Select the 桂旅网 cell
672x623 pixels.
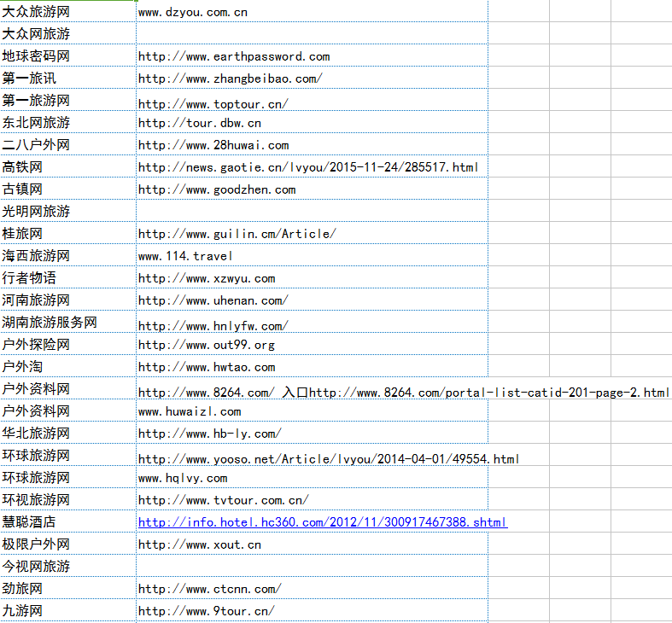click(x=67, y=234)
